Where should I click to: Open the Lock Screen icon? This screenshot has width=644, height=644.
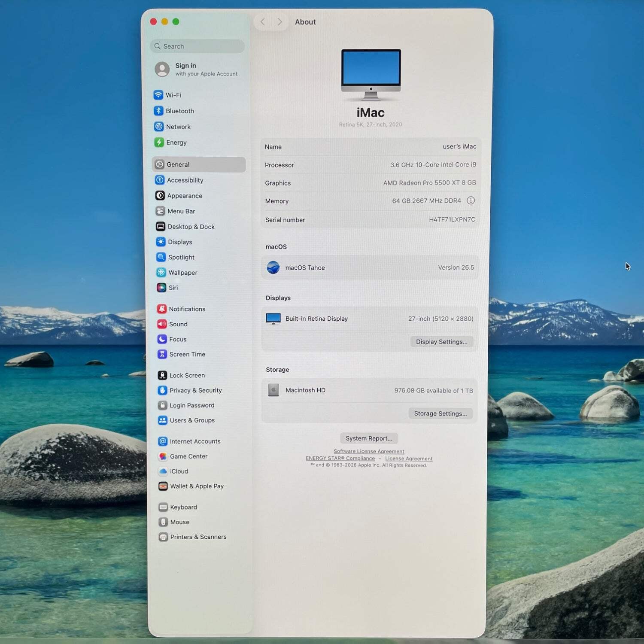[x=162, y=375]
